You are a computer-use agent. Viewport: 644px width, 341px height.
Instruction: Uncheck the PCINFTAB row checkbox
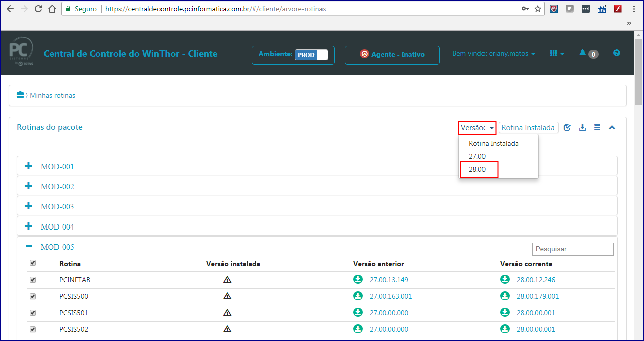click(33, 280)
